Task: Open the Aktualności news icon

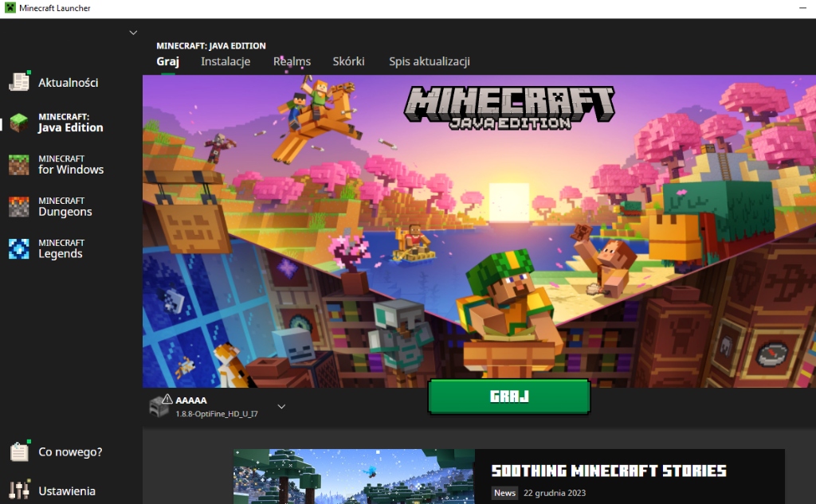Action: pyautogui.click(x=19, y=82)
